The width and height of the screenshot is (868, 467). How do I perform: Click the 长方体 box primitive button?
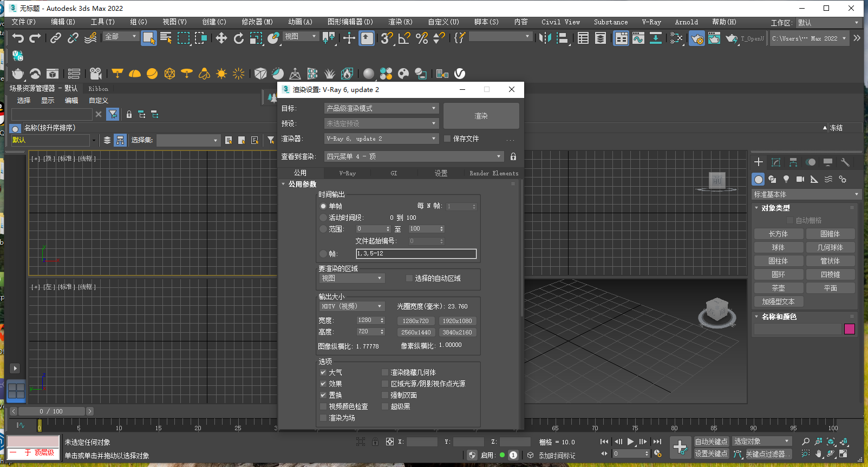(x=778, y=234)
